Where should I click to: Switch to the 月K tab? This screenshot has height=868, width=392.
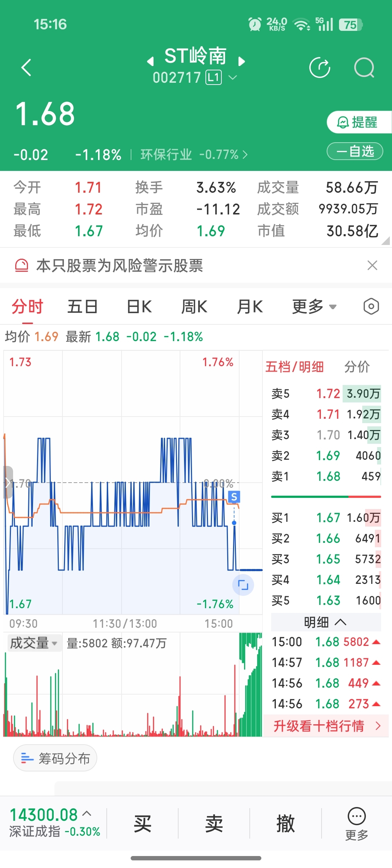[250, 307]
